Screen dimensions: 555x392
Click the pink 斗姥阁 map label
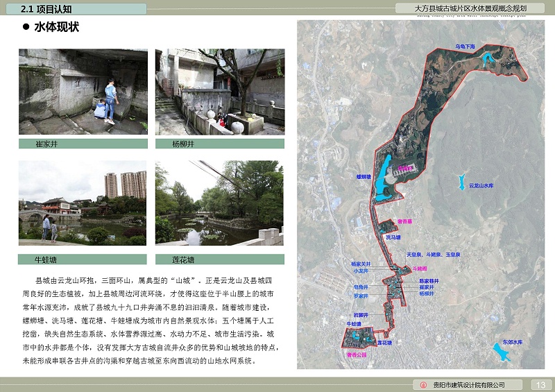pos(420,268)
